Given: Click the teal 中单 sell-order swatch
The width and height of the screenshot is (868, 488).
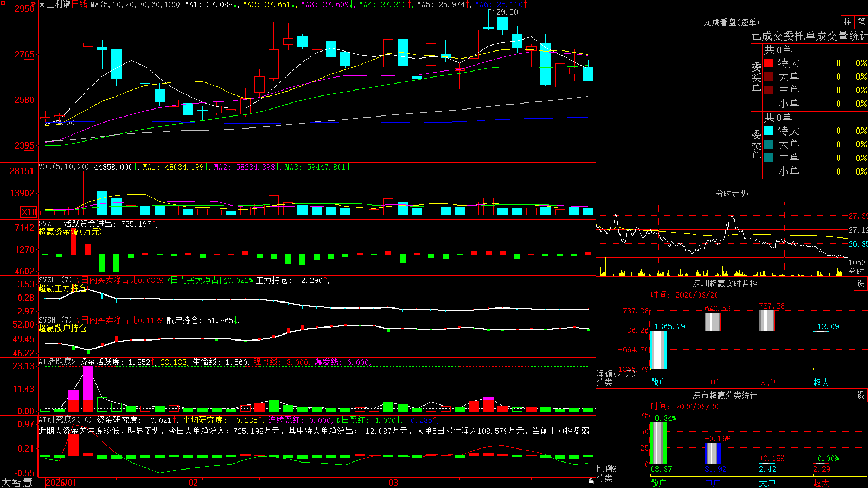Looking at the screenshot, I should point(768,158).
